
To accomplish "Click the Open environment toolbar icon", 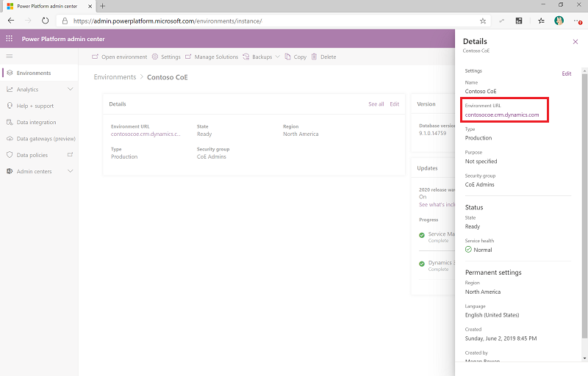I will pos(96,57).
